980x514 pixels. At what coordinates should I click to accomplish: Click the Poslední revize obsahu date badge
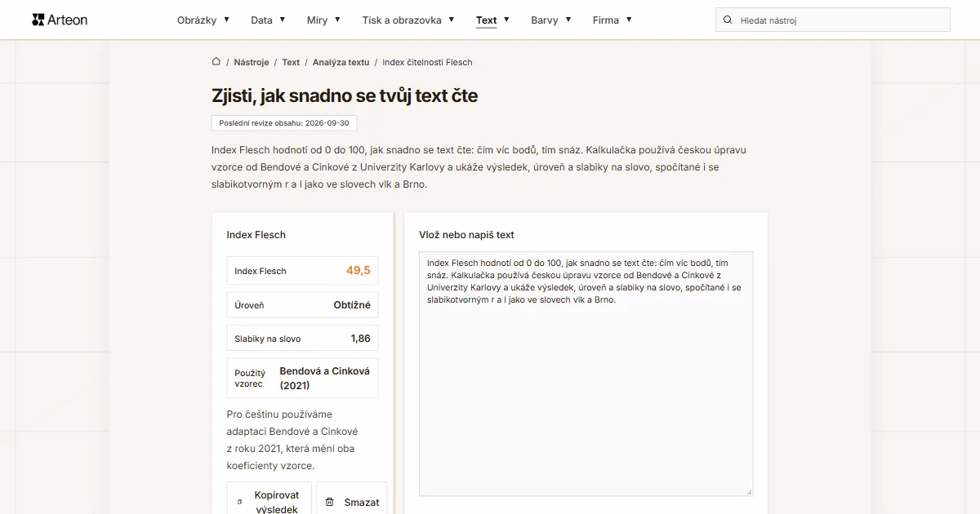point(284,123)
